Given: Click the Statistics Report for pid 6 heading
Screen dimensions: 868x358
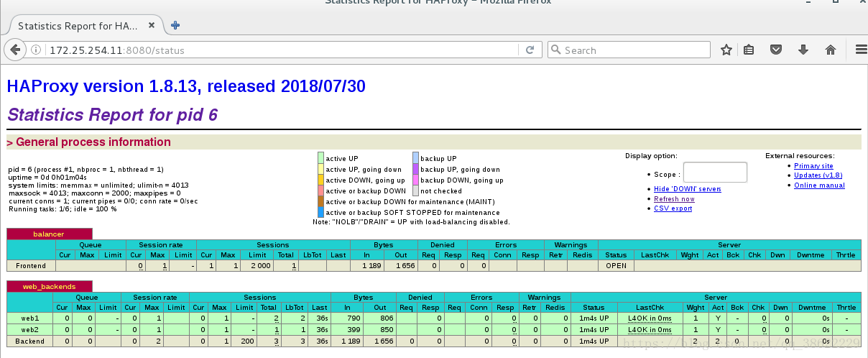Looking at the screenshot, I should click(x=112, y=114).
